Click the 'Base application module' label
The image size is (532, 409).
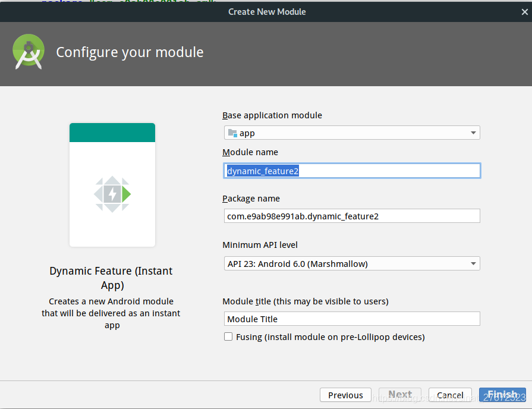coord(272,115)
